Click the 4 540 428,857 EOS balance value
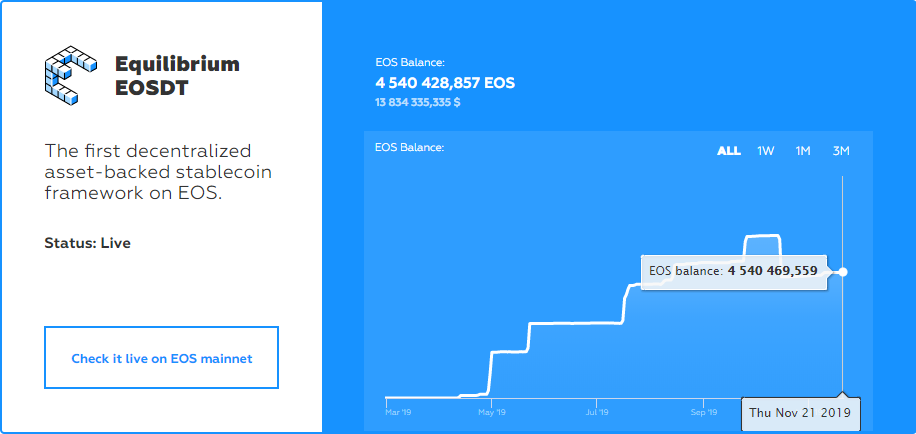Screen dimensions: 916x434 tap(445, 83)
